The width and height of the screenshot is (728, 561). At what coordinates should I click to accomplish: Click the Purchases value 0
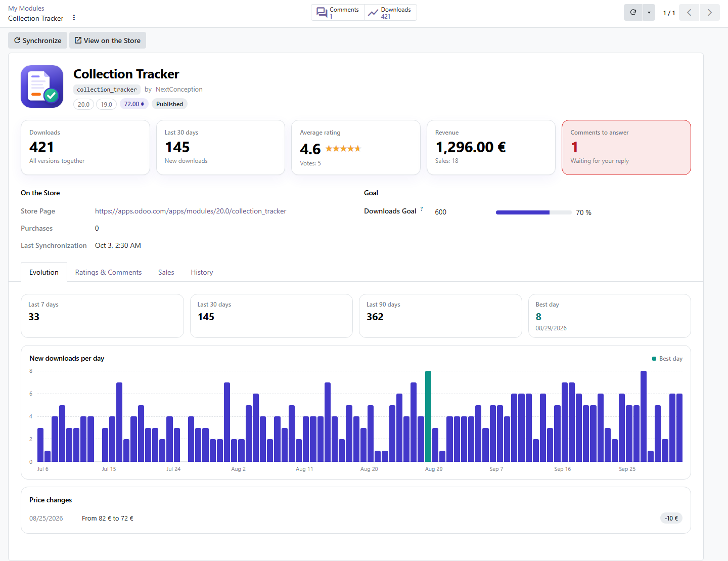[x=97, y=228]
